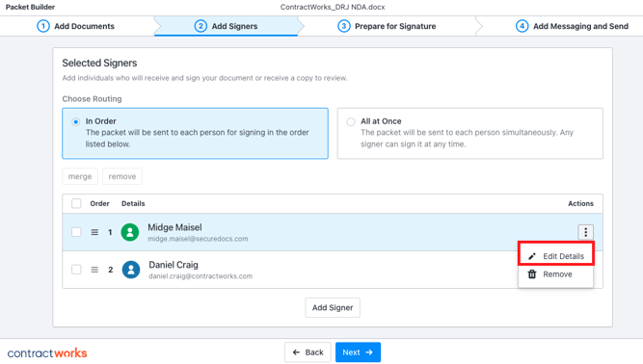Click the Selected Signers heading
Screen dimensions: 643x364
coord(99,63)
